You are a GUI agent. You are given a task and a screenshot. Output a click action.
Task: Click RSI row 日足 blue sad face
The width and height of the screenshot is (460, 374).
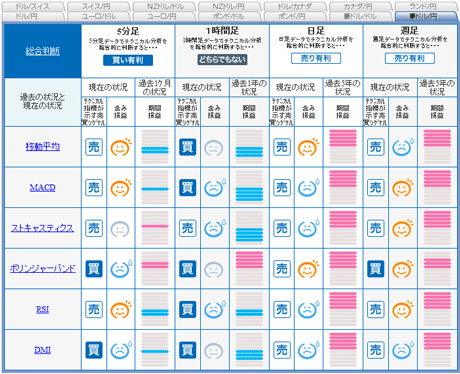308,310
